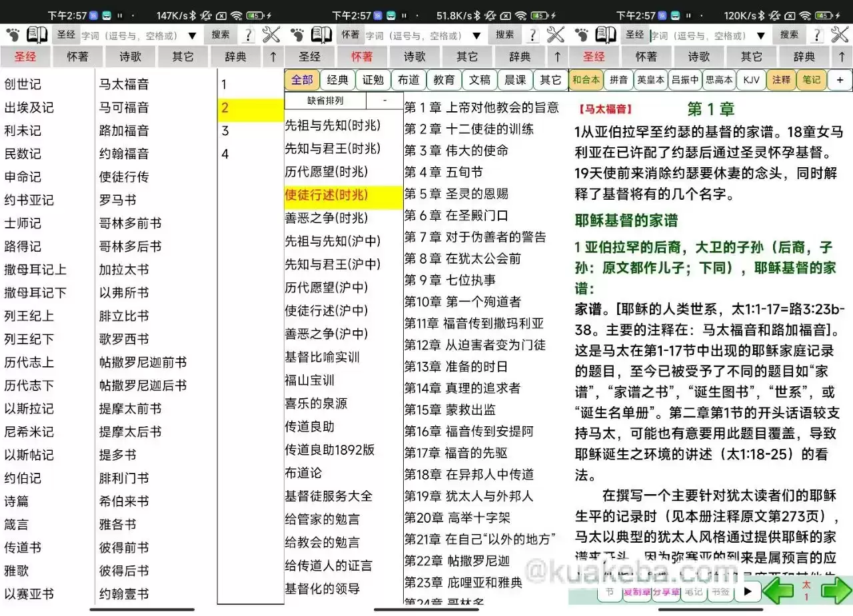
Task: Open the 缺省排列 sort order selector
Action: click(325, 101)
